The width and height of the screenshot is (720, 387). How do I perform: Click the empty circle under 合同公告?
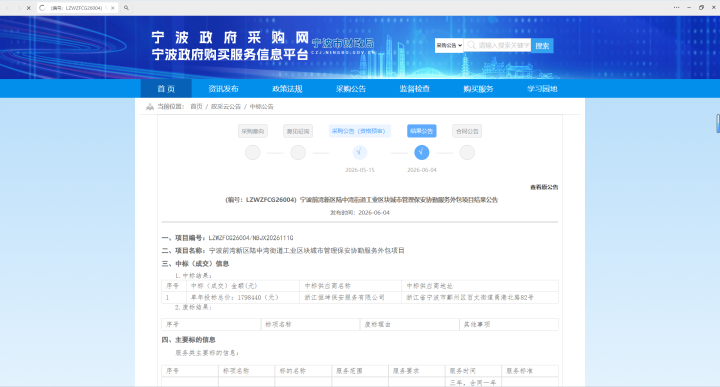click(x=467, y=152)
